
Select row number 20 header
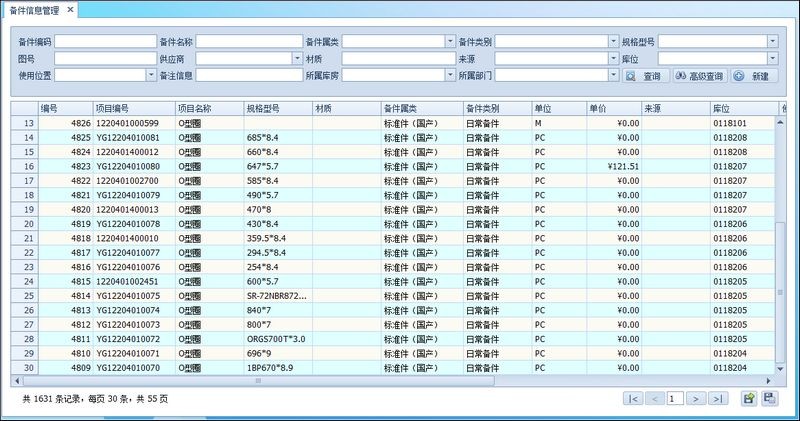[x=24, y=224]
